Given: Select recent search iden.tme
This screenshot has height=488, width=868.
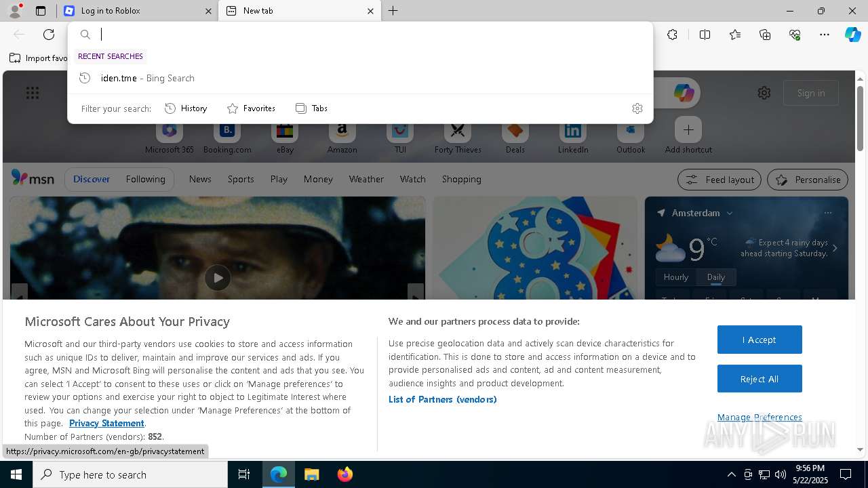Looking at the screenshot, I should (x=360, y=78).
